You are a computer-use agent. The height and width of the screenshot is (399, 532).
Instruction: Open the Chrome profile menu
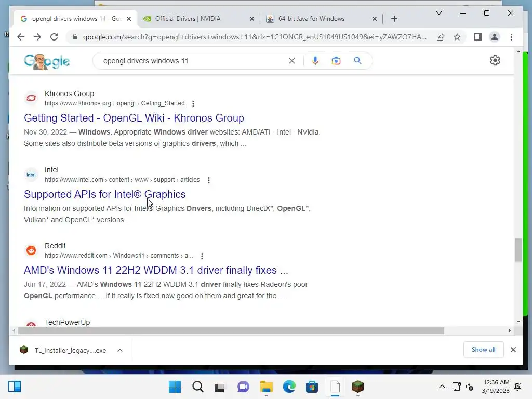(x=495, y=37)
